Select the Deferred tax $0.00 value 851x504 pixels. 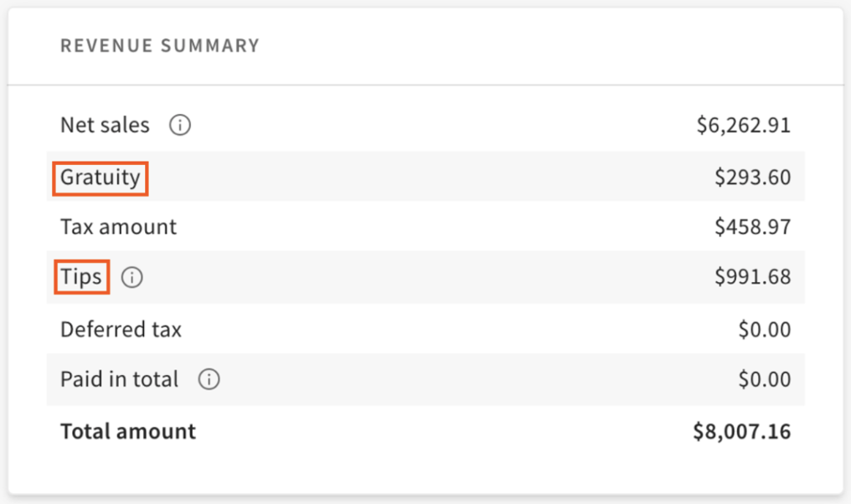pyautogui.click(x=764, y=329)
